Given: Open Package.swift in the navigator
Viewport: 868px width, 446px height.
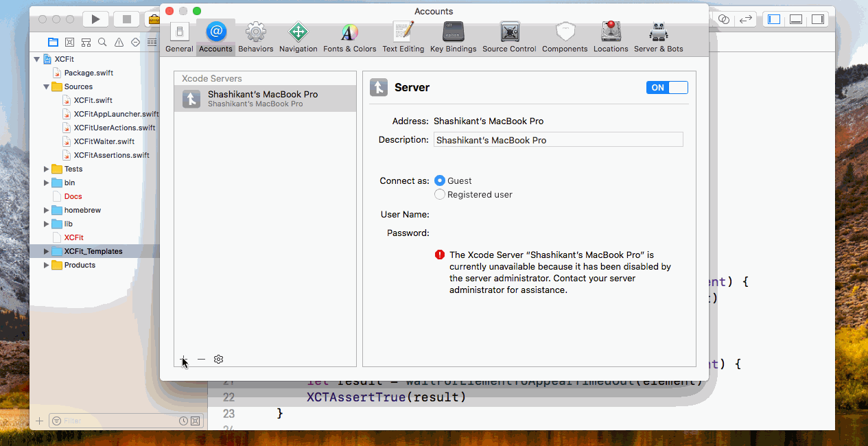Looking at the screenshot, I should coord(89,73).
